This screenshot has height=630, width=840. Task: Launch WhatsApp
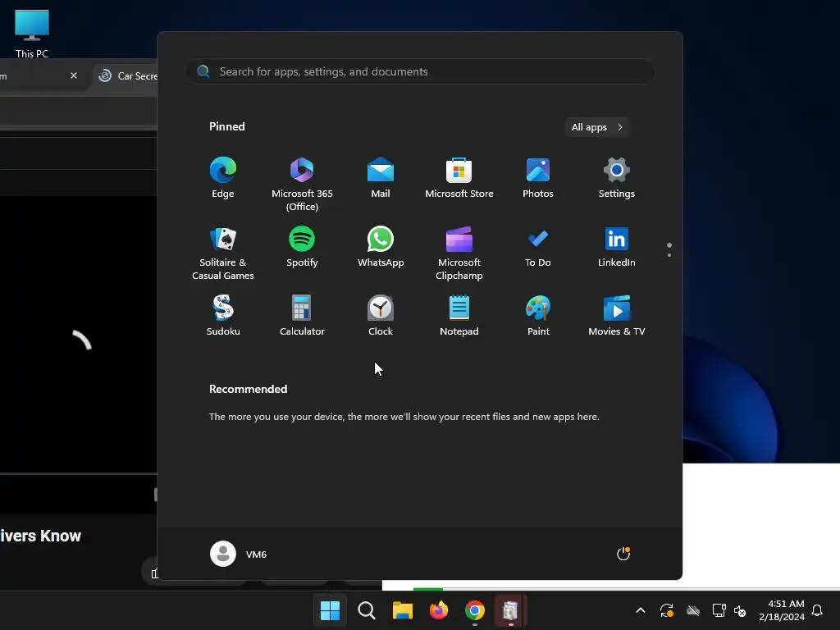pos(381,247)
